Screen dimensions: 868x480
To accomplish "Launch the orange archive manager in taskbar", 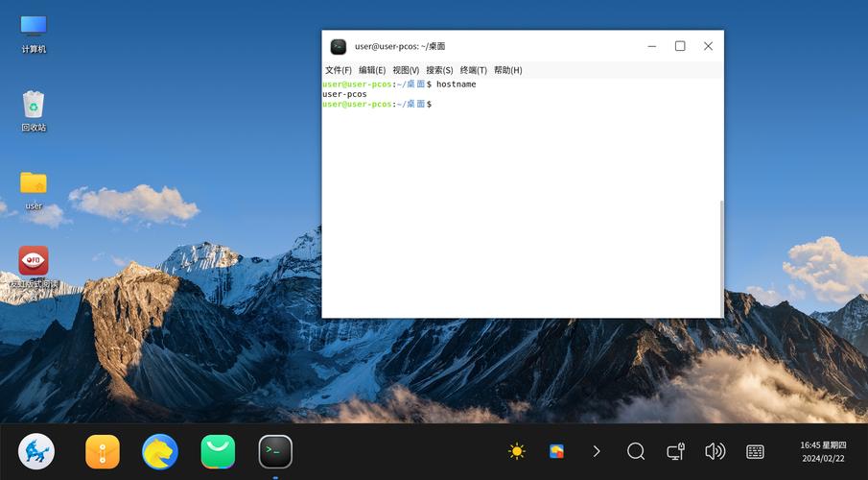I will click(103, 451).
